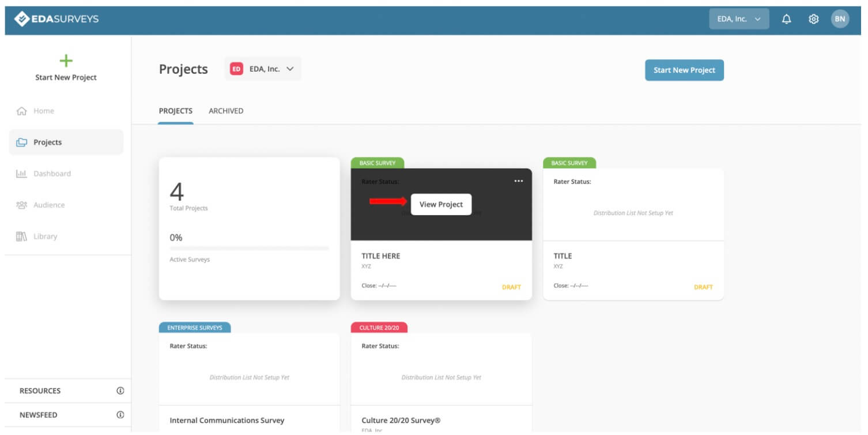Select Dashboard in the sidebar
868x435 pixels.
tap(66, 174)
